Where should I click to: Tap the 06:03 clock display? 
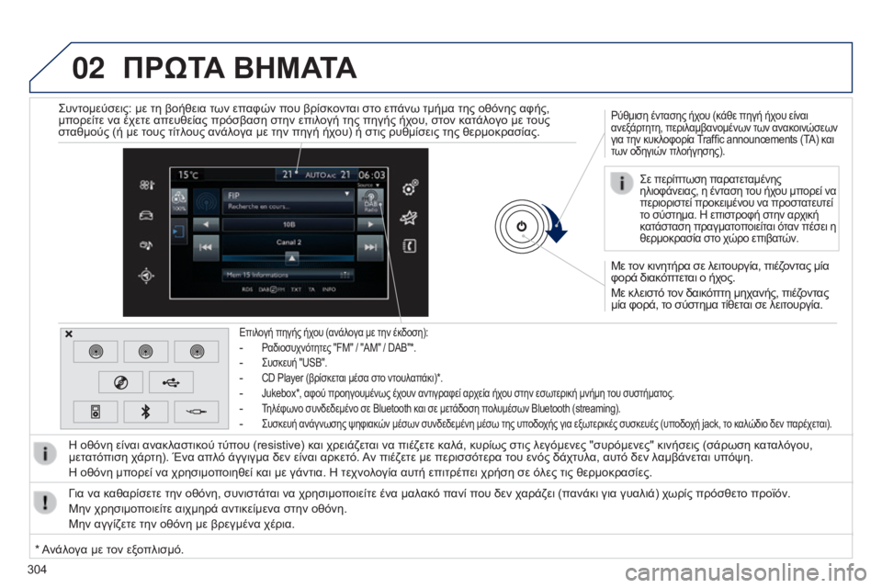tap(372, 175)
